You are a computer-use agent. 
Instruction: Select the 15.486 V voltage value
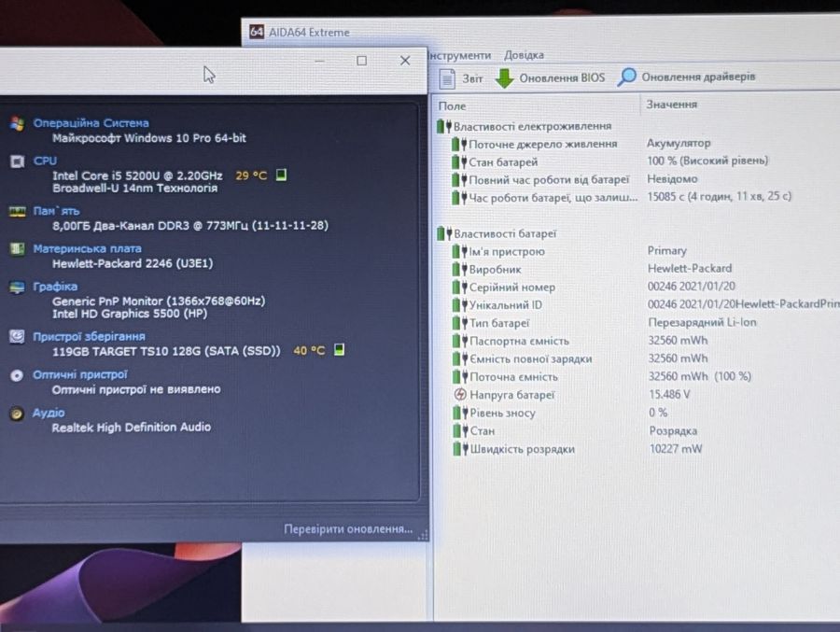[669, 395]
